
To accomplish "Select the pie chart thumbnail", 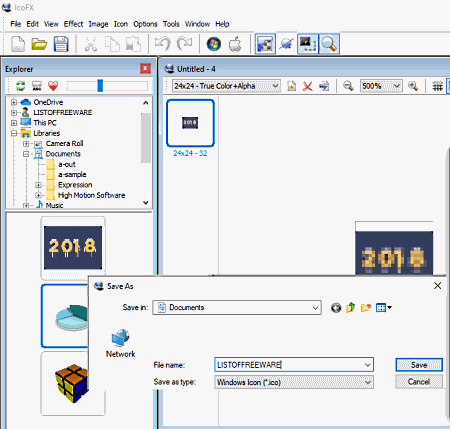I will point(65,316).
